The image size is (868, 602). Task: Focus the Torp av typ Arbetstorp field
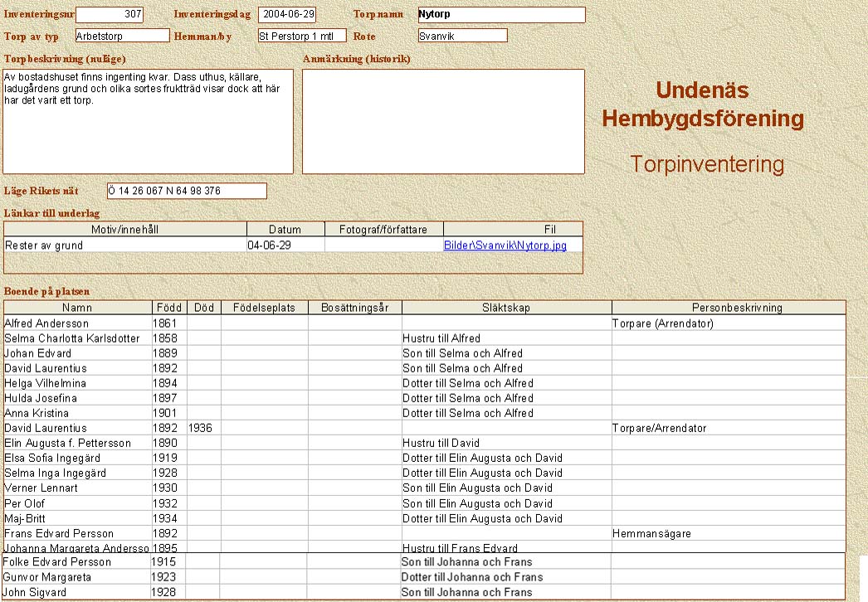click(122, 36)
